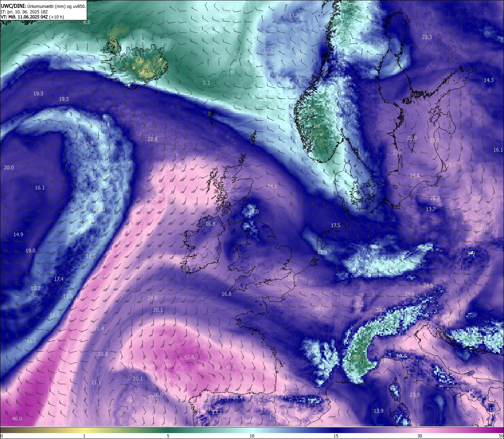Click the '21.1' value on the map
504x439 pixels.
click(x=96, y=383)
